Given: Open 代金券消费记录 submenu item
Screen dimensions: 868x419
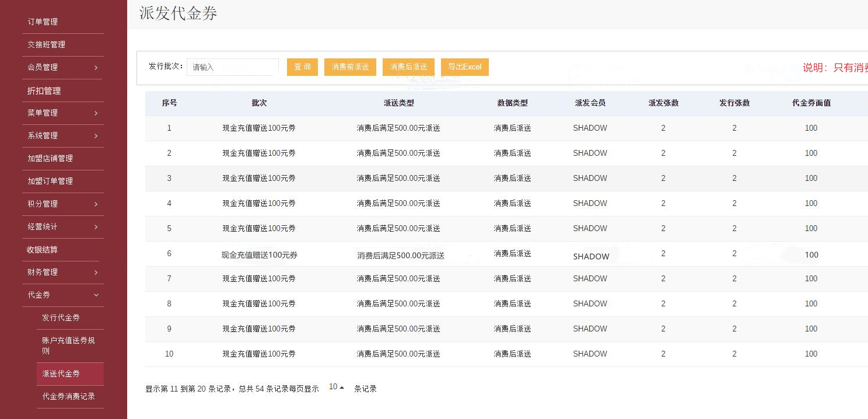Looking at the screenshot, I should (x=68, y=396).
